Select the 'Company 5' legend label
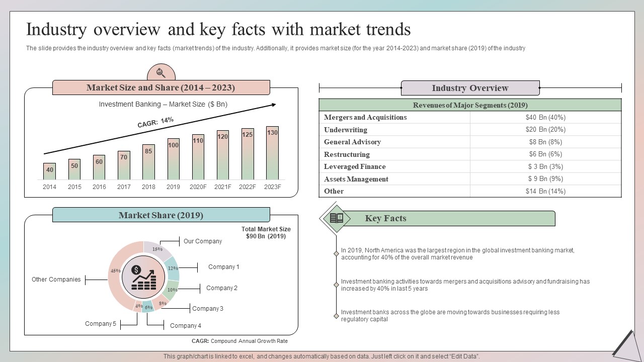The image size is (644, 362). click(101, 324)
